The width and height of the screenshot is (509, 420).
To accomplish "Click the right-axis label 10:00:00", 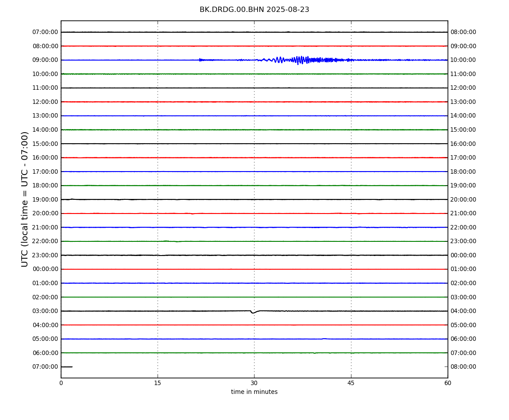I will 463,60.
